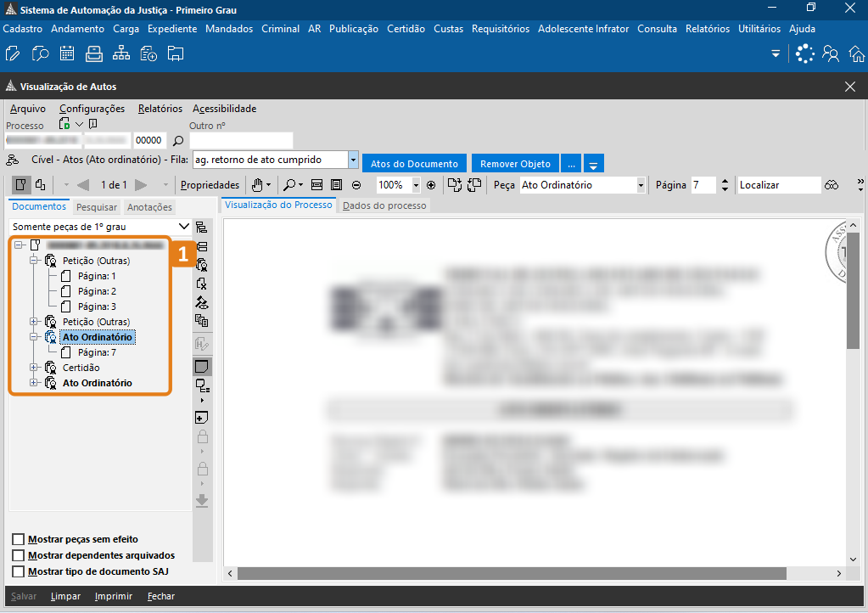This screenshot has height=613, width=868.
Task: Click the magnifier search icon next to 00000
Action: click(178, 141)
